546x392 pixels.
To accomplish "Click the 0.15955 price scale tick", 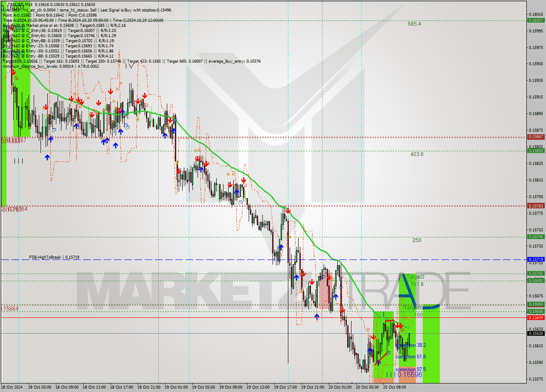I will point(536,64).
